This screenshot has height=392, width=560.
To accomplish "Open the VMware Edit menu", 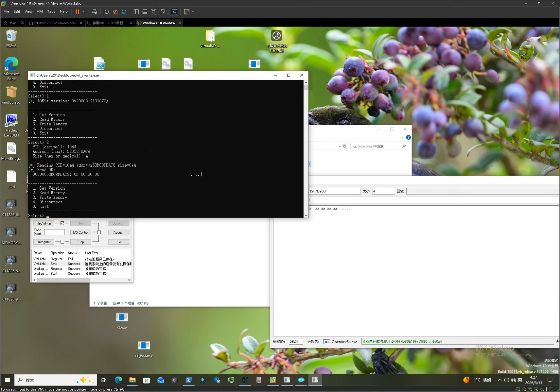I will pyautogui.click(x=17, y=11).
